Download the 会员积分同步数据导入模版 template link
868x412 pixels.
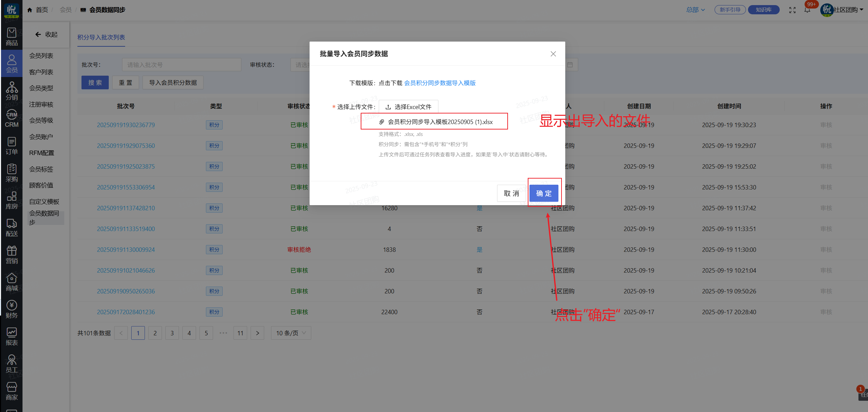[x=439, y=83]
